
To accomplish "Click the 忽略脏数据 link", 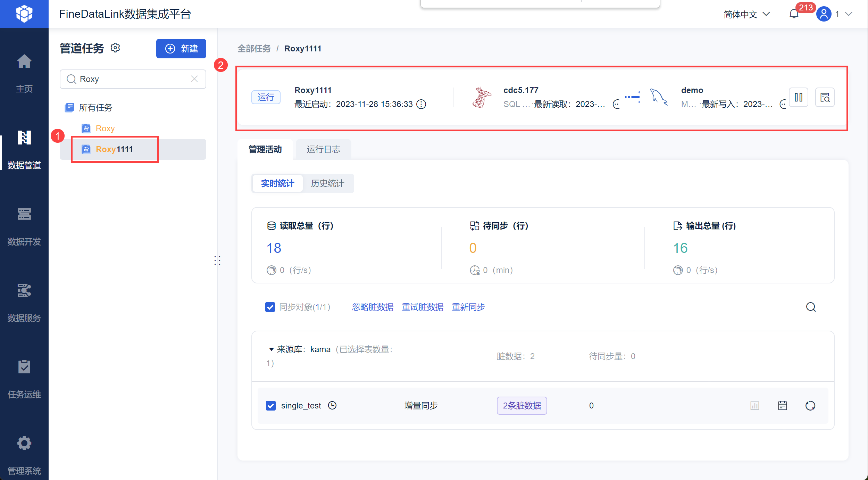I will tap(373, 307).
